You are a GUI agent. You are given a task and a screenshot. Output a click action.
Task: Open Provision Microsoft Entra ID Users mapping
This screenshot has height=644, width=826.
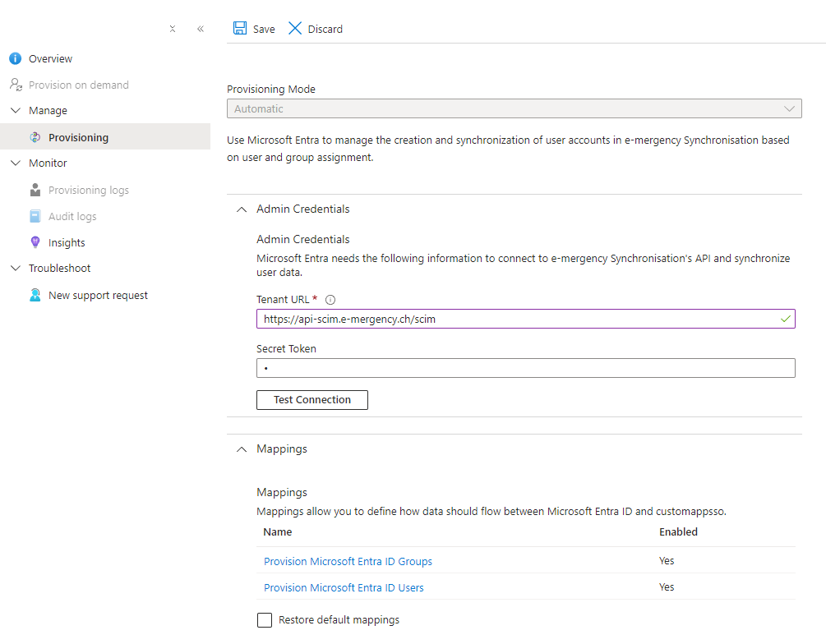[344, 587]
